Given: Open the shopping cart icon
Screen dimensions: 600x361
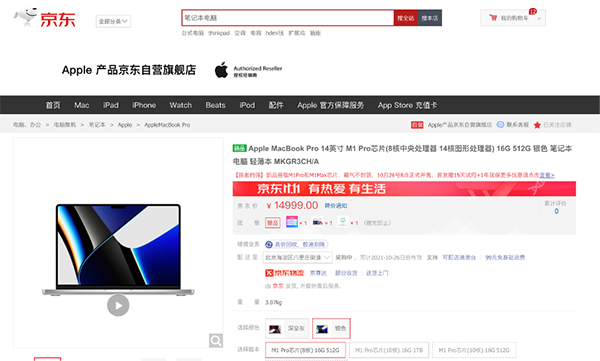Looking at the screenshot, I should pyautogui.click(x=493, y=18).
